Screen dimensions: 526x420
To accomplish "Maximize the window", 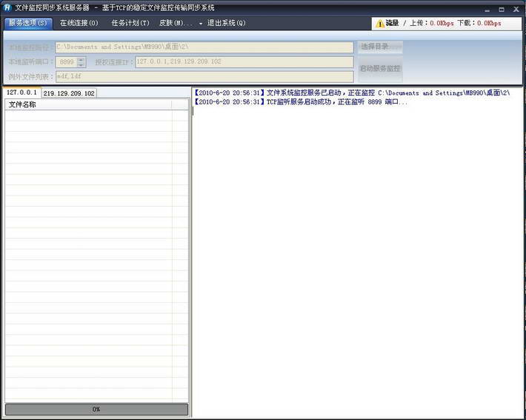I will [x=502, y=10].
